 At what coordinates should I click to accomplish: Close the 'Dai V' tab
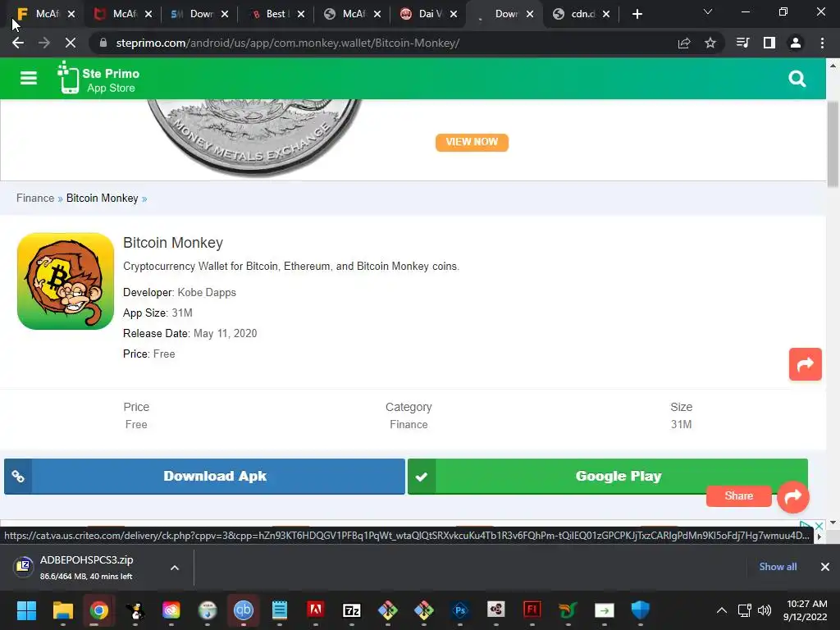pyautogui.click(x=454, y=15)
